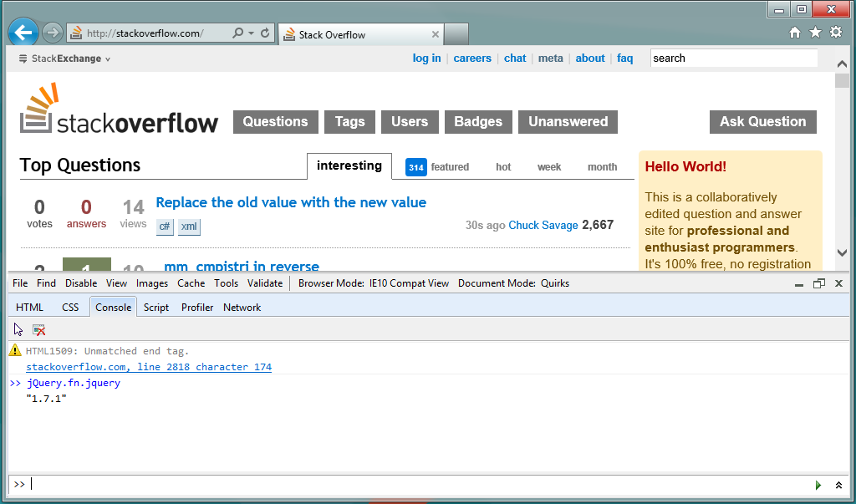Unpin developer tools into separate window
The image size is (856, 504).
(x=819, y=283)
